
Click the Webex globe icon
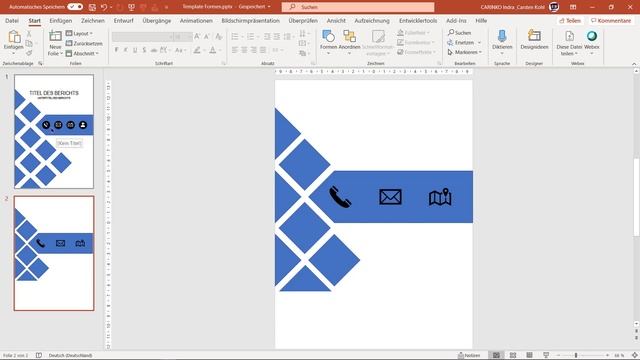592,36
